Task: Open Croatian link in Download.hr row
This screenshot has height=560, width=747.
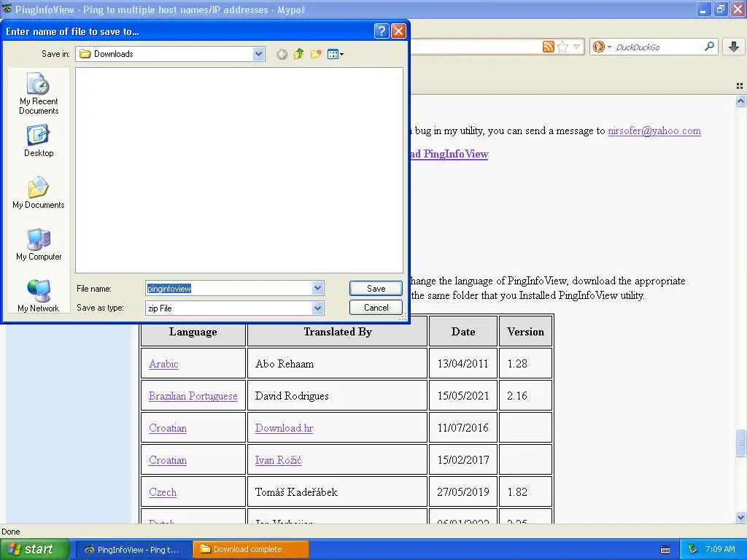Action: coord(168,428)
